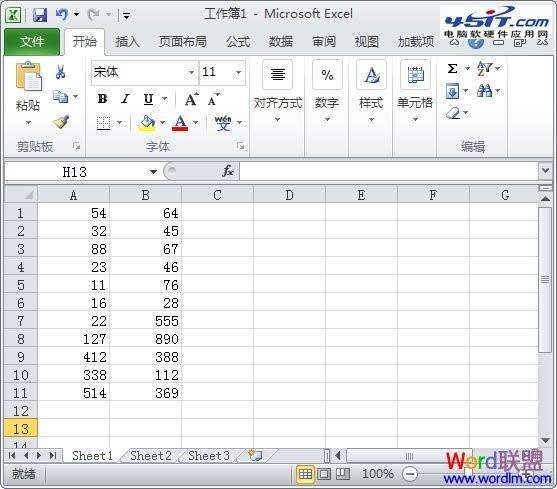Select the Format Painter brush

tap(61, 122)
